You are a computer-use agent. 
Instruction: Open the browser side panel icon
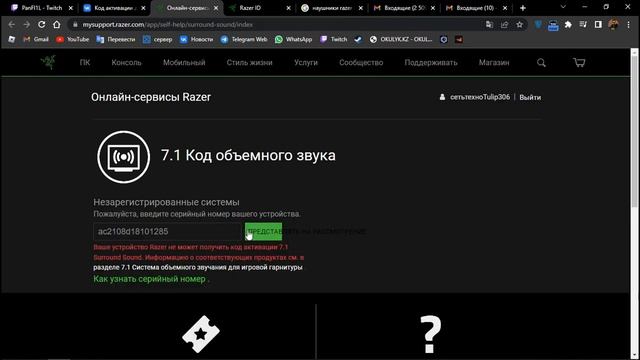point(598,24)
